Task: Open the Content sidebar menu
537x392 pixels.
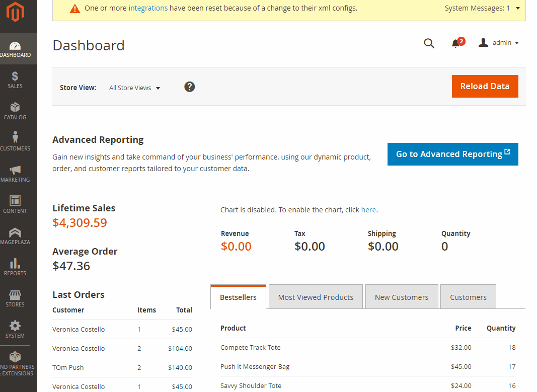Action: pyautogui.click(x=15, y=204)
